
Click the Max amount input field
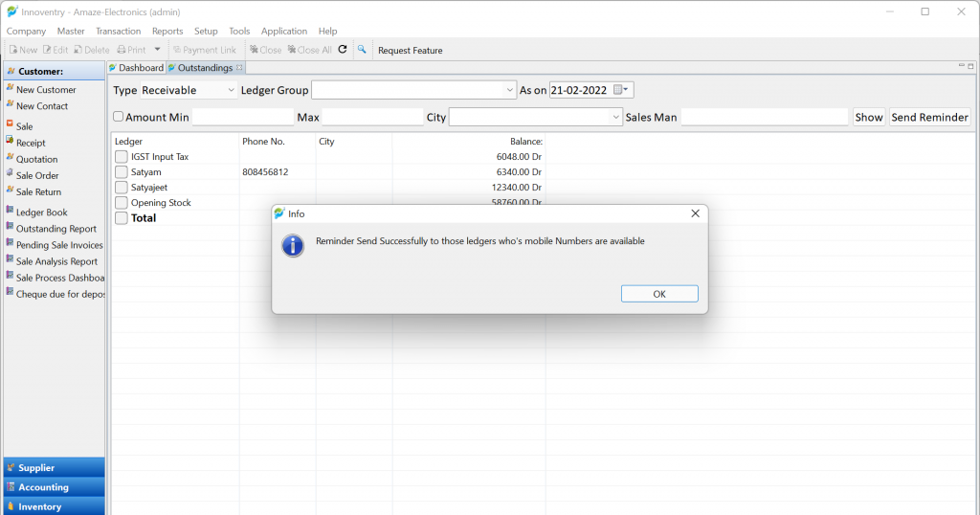click(x=372, y=117)
